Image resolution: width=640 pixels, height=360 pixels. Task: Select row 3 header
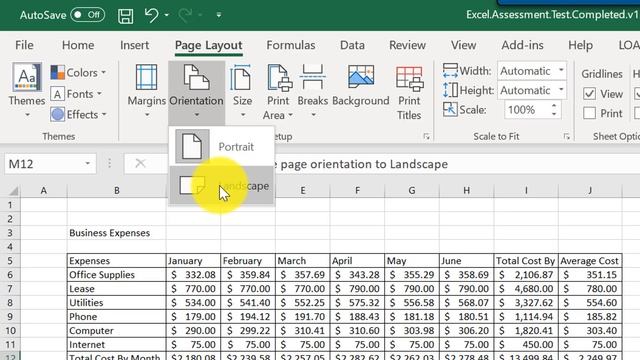(10, 233)
